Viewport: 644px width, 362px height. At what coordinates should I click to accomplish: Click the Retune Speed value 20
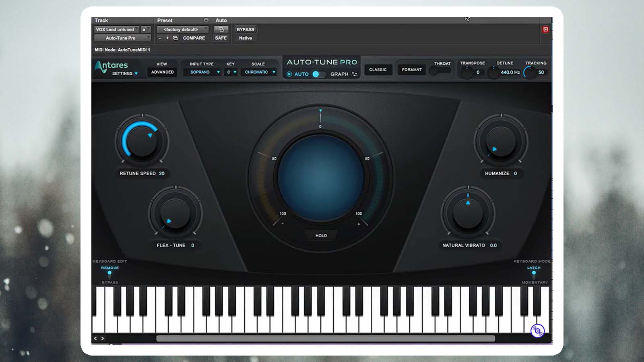point(162,173)
